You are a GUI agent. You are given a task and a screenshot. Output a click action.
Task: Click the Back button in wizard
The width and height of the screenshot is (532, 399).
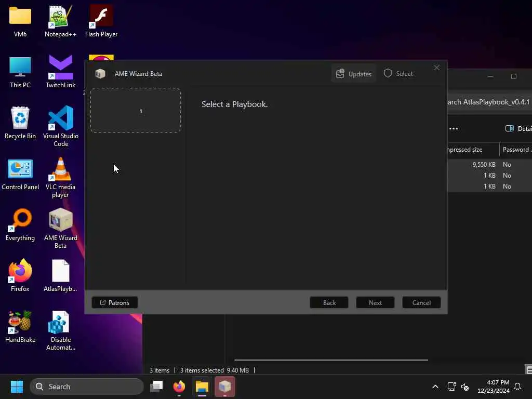[x=329, y=302]
